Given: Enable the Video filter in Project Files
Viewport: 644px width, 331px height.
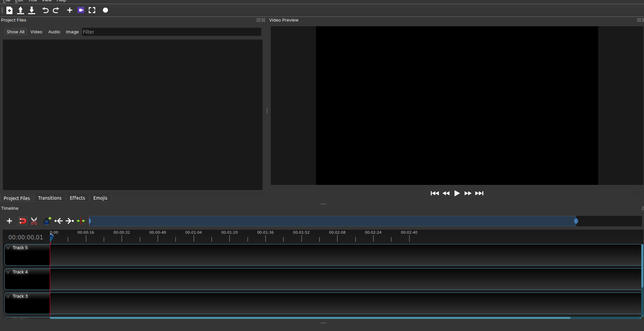Looking at the screenshot, I should [36, 32].
